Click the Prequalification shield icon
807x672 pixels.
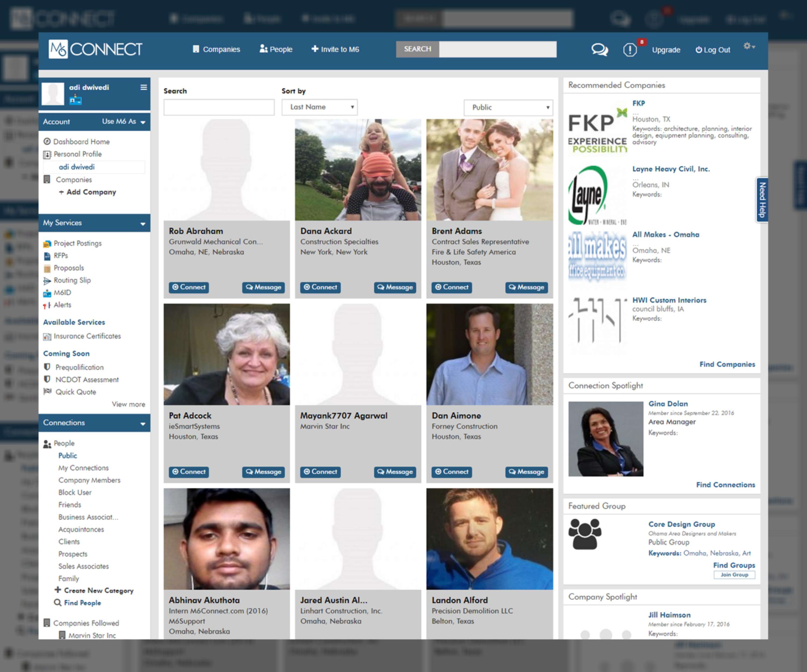[47, 367]
